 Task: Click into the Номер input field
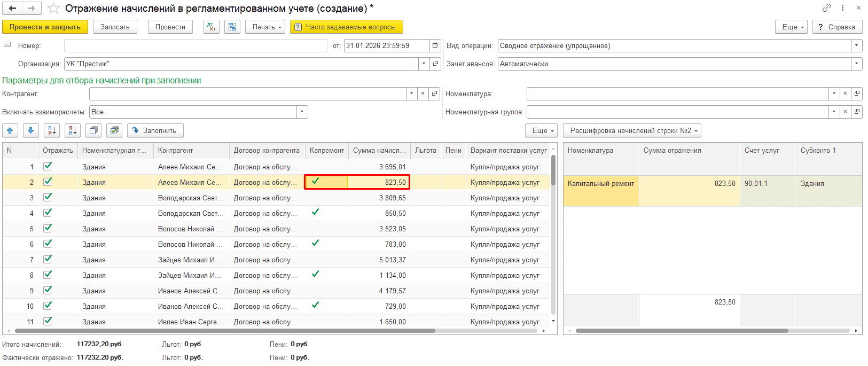(195, 45)
